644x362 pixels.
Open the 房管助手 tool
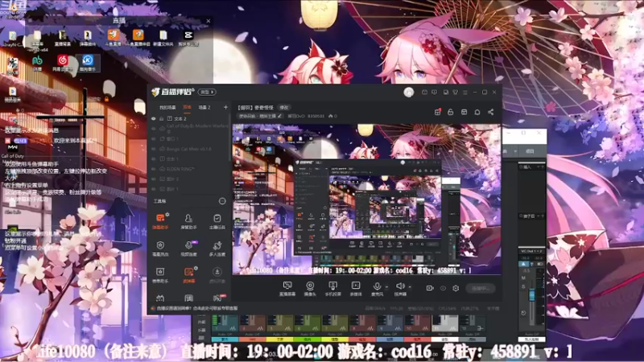188,221
